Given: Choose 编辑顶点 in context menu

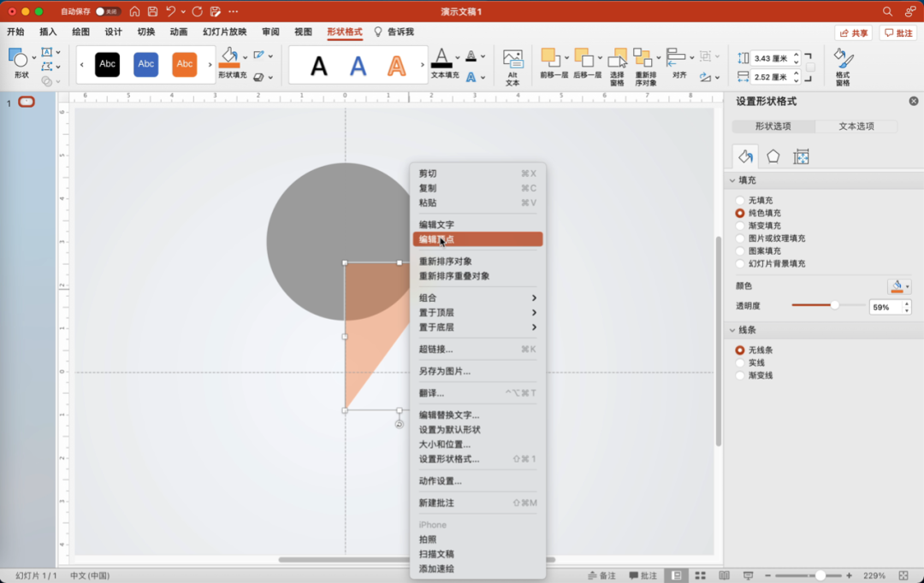Looking at the screenshot, I should pos(477,239).
